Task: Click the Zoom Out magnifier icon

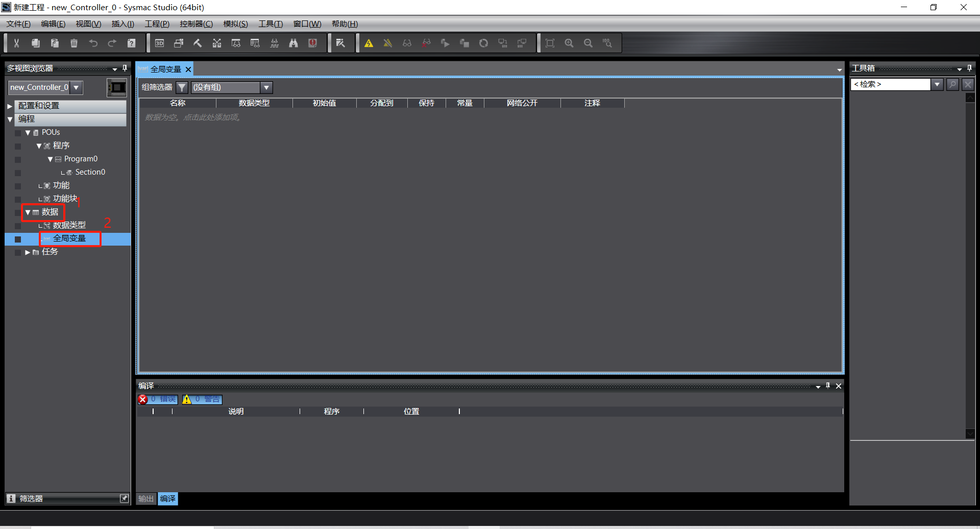Action: pos(588,43)
